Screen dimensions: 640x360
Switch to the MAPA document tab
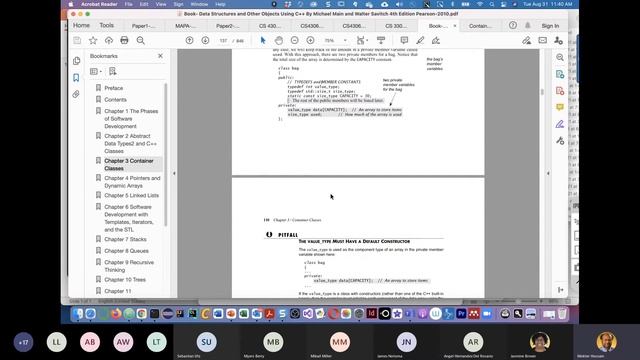185,26
